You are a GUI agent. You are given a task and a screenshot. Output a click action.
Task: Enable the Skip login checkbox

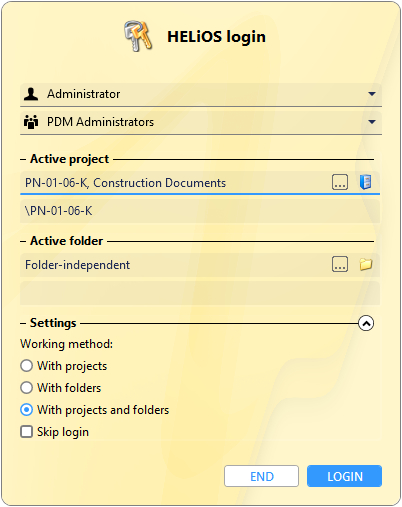(x=26, y=432)
